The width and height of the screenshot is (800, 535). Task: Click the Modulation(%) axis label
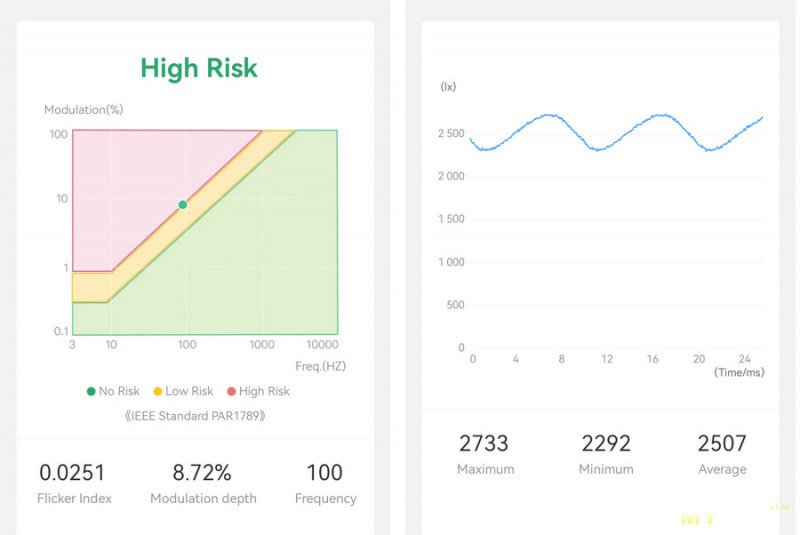click(83, 109)
